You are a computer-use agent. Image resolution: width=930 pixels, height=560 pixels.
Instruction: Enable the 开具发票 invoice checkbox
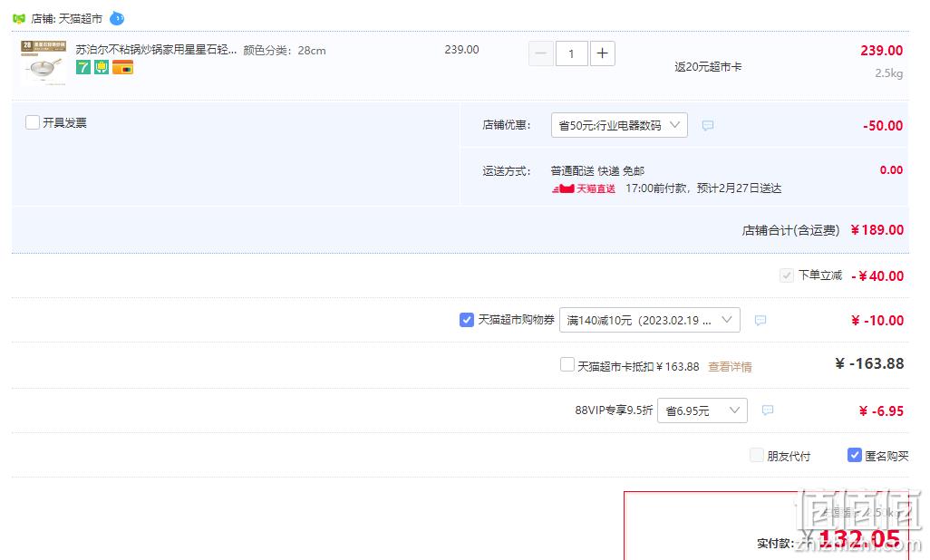[33, 122]
